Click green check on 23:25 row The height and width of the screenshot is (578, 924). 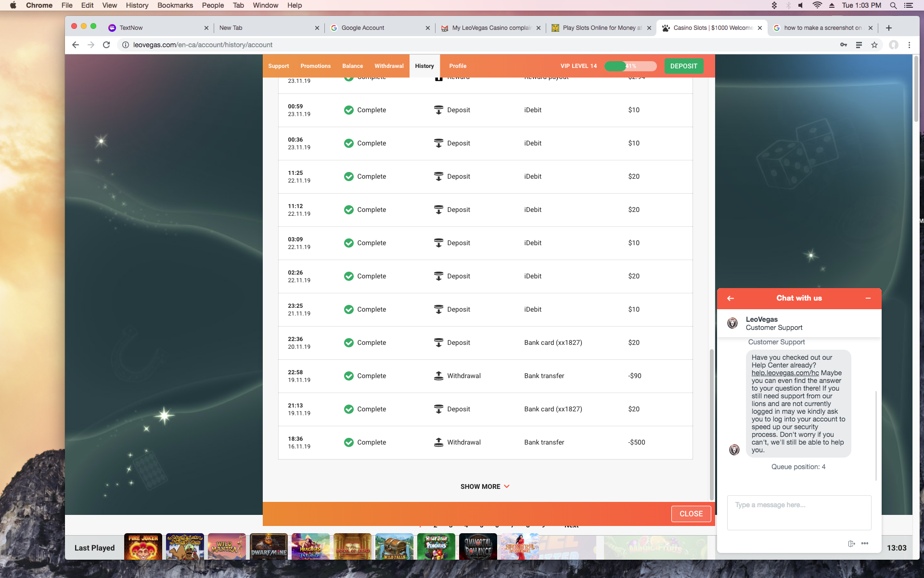[349, 309]
